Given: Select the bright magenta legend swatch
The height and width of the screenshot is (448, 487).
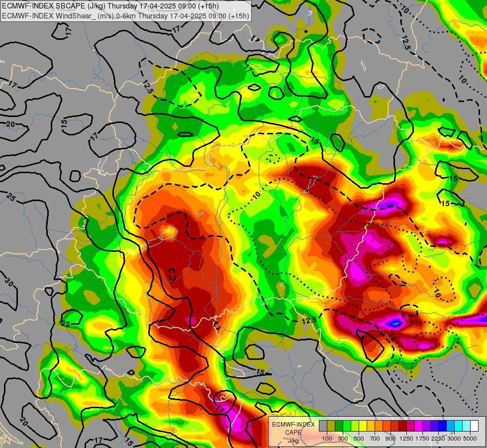Looking at the screenshot, I should [x=419, y=426].
